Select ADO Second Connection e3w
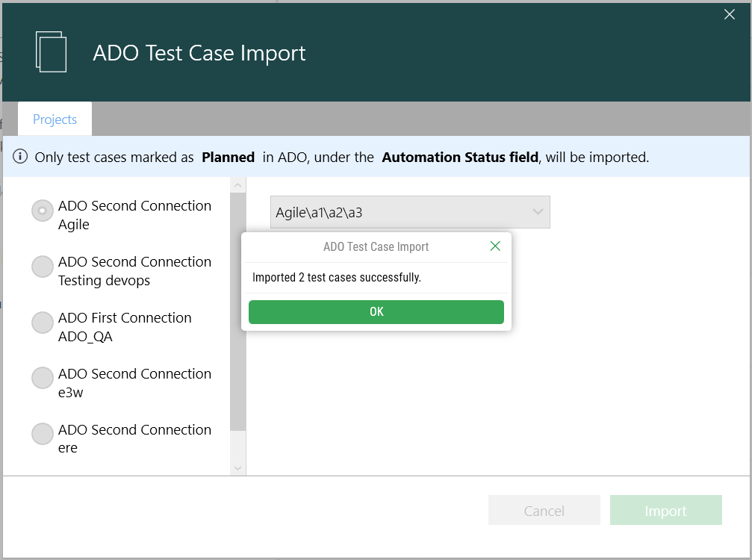 (x=43, y=378)
